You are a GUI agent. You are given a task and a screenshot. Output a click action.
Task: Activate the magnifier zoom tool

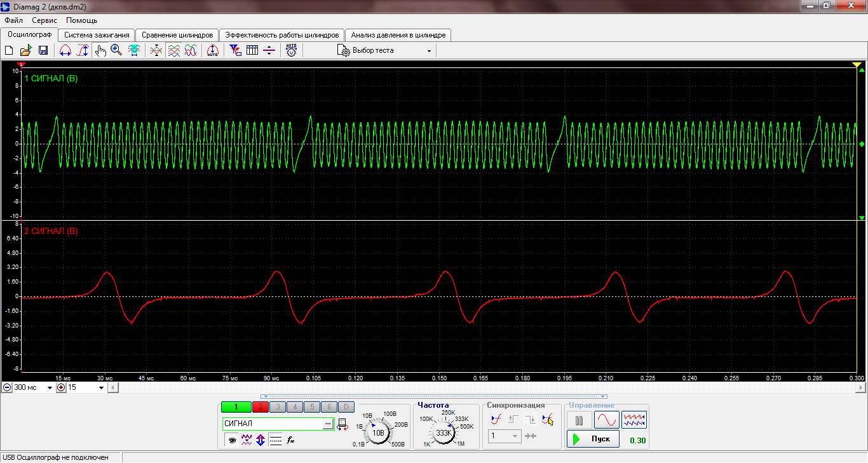[116, 51]
